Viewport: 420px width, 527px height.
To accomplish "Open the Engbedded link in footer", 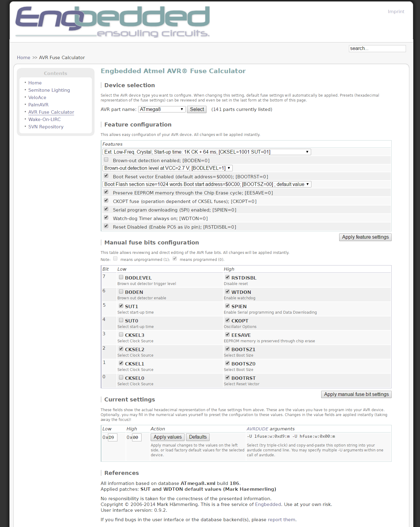I will (x=268, y=504).
